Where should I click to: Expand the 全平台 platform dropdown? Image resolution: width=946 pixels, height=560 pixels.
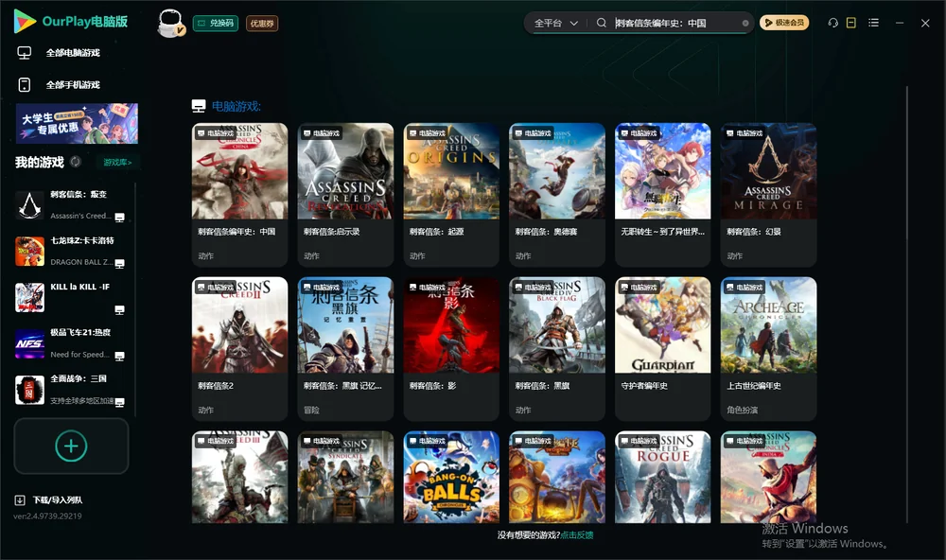pos(556,23)
